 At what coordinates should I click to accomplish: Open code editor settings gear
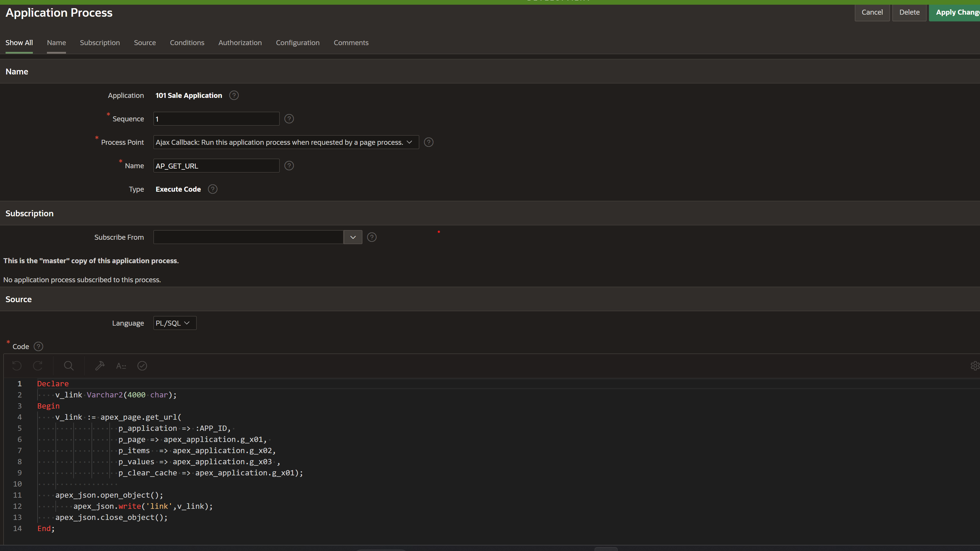pyautogui.click(x=974, y=366)
